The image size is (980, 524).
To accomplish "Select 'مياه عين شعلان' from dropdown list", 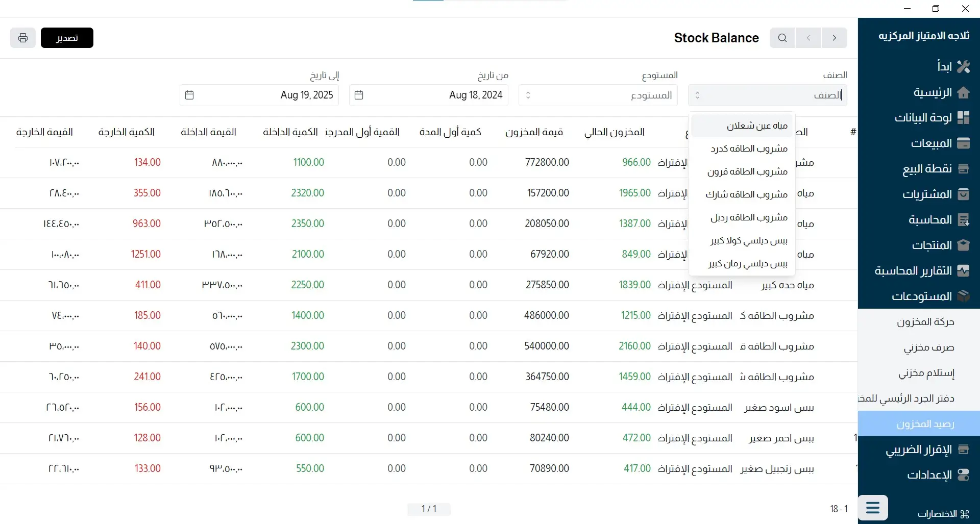I will pyautogui.click(x=756, y=126).
